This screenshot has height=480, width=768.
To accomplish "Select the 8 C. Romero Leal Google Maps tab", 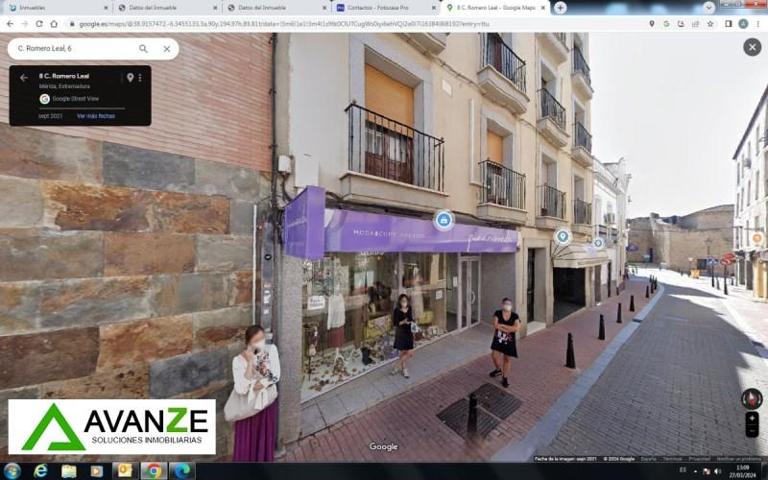I will [495, 8].
